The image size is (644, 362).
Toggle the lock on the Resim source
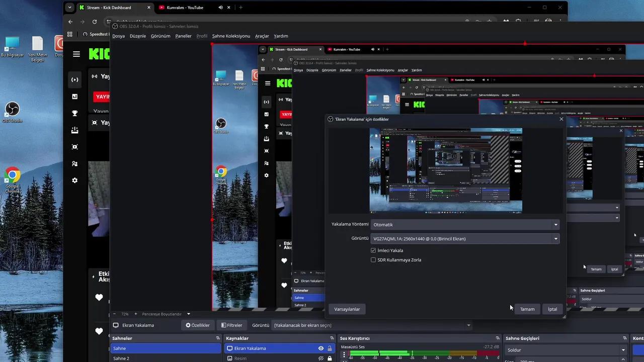click(x=330, y=358)
